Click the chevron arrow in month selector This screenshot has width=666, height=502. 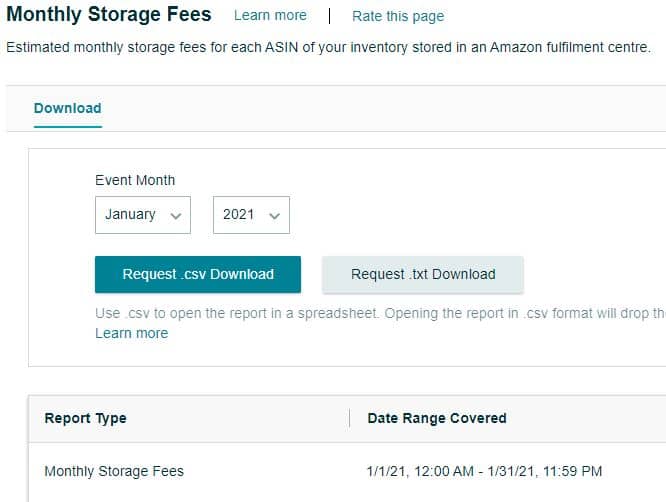[175, 216]
